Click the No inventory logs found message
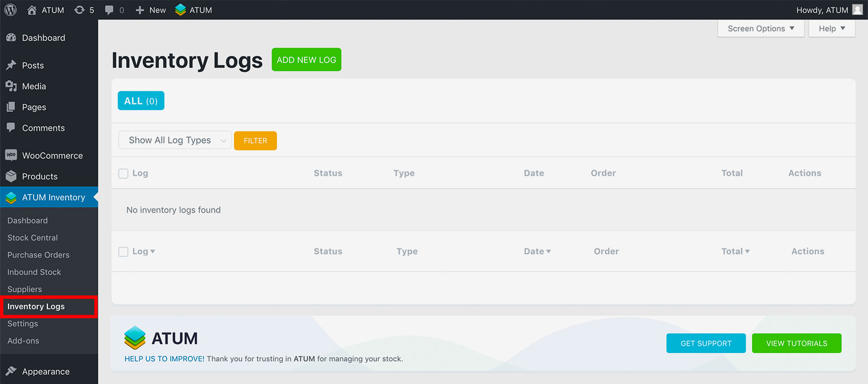 click(x=174, y=210)
